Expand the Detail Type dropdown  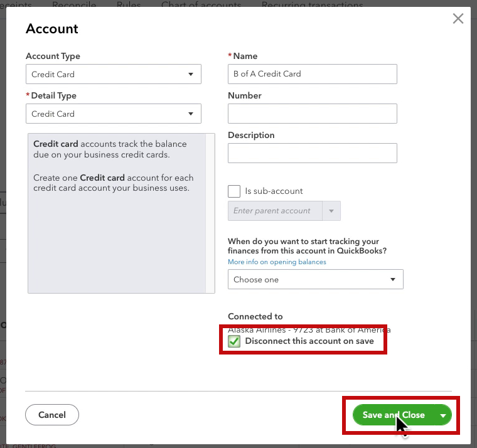pos(113,114)
